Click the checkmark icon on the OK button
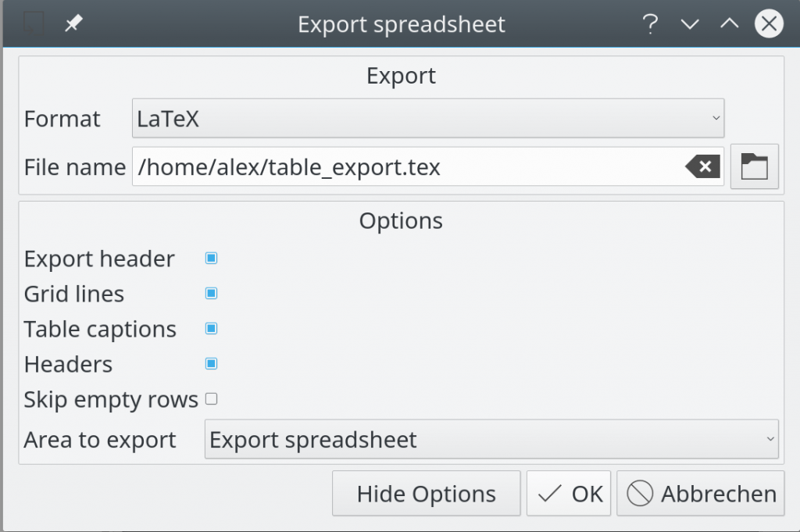This screenshot has width=800, height=532. coord(552,493)
